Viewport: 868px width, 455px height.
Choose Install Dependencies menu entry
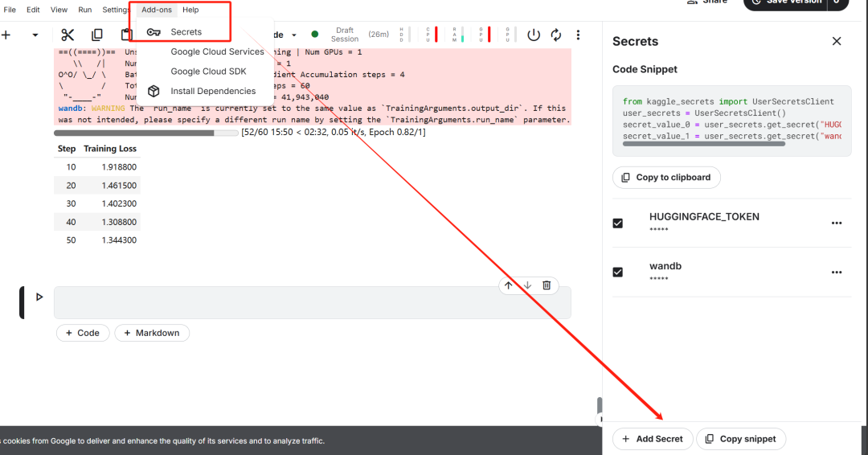212,91
